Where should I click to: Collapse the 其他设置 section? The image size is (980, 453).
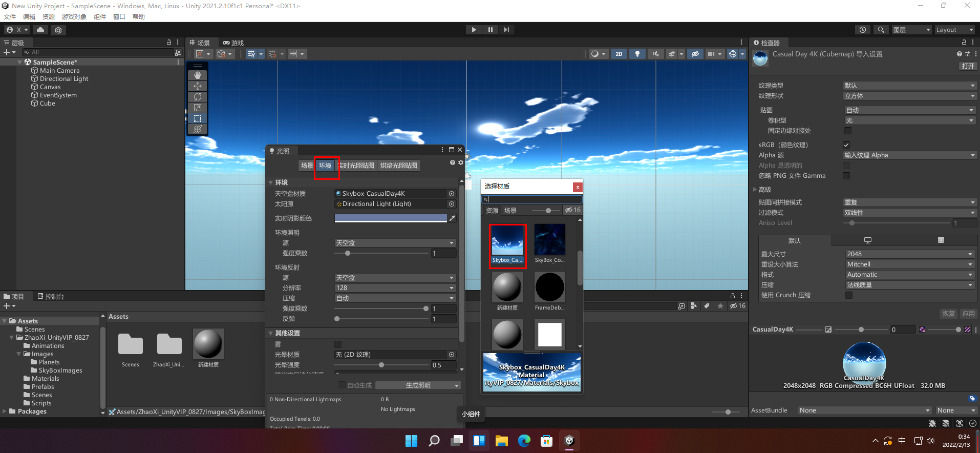click(x=270, y=333)
